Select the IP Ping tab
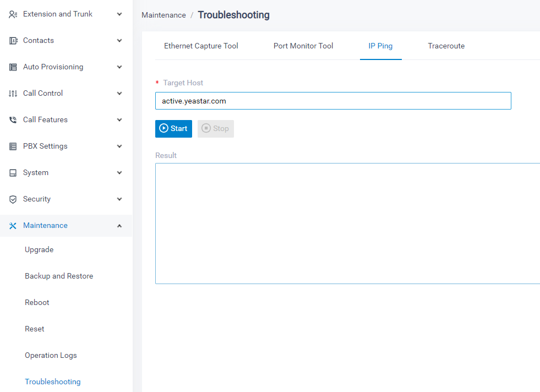The width and height of the screenshot is (540, 392). (380, 46)
